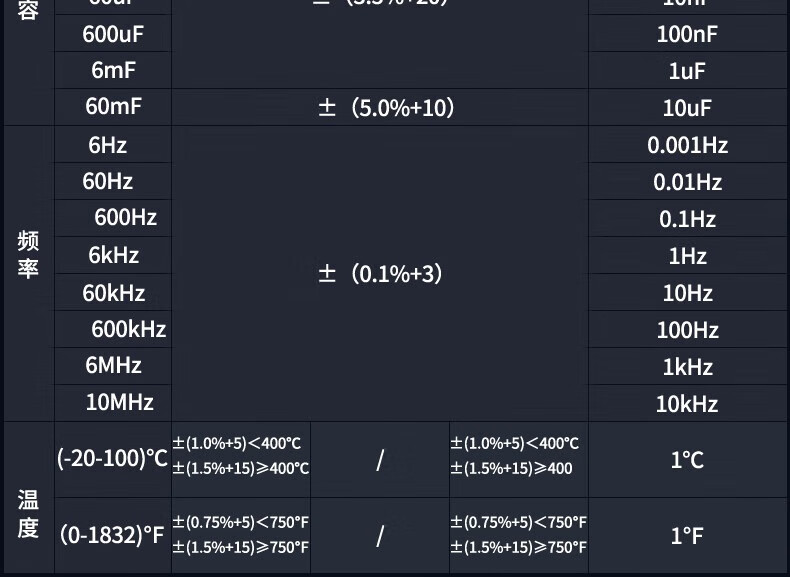Click the ±(0.1%+3) frequency accuracy cell

tap(380, 274)
